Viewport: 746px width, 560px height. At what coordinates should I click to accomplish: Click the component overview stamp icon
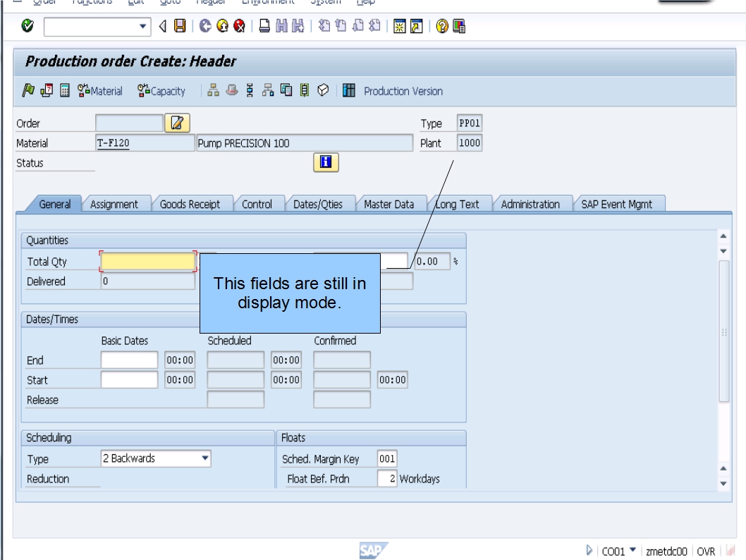point(232,90)
